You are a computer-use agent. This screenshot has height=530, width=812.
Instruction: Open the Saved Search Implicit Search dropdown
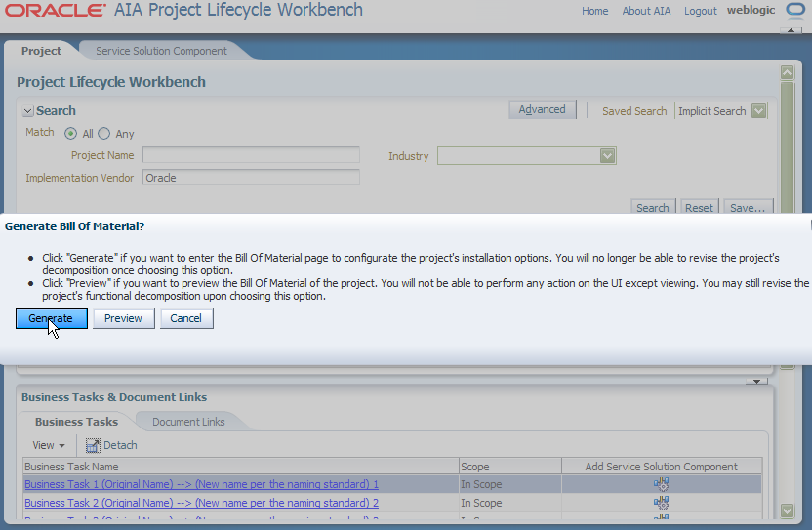[758, 111]
